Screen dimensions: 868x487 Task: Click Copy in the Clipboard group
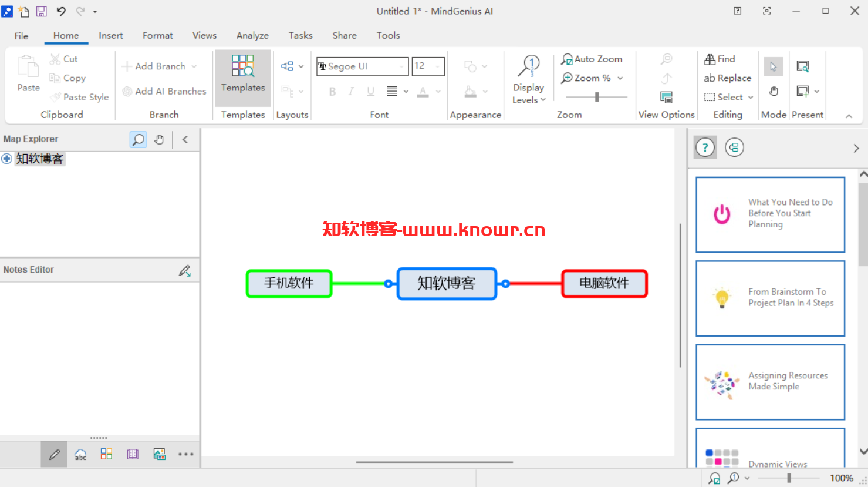pyautogui.click(x=68, y=78)
